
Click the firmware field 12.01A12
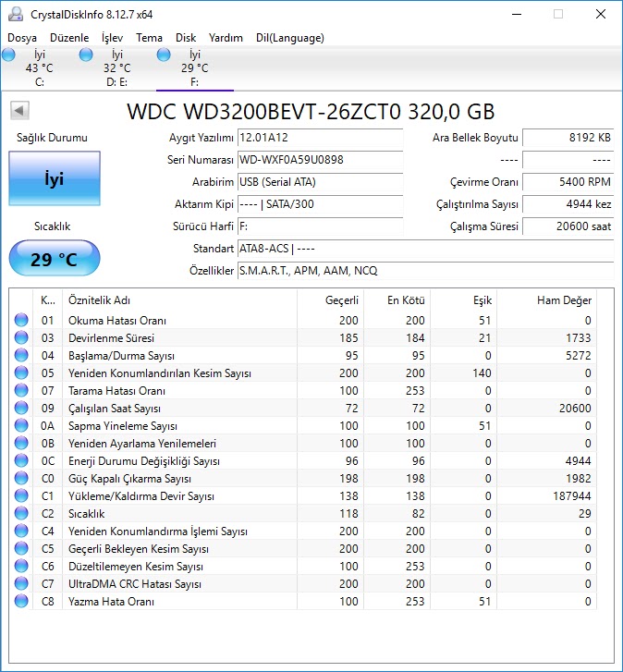(320, 138)
